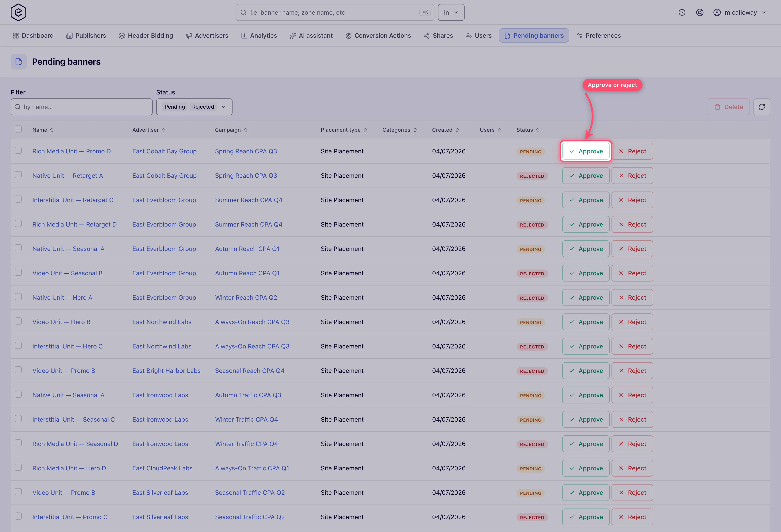781x532 pixels.
Task: Sort by Advertiser column arrows
Action: 163,130
